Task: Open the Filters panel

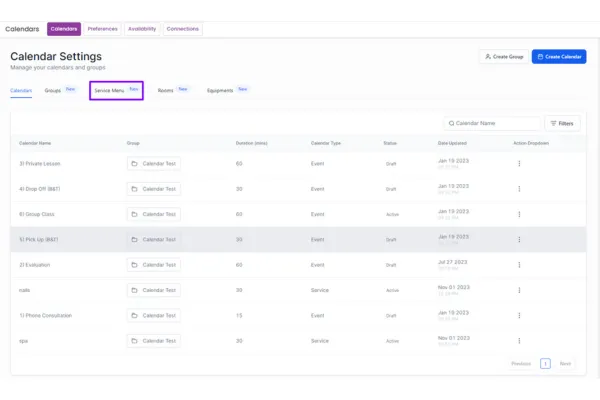Action: click(562, 123)
